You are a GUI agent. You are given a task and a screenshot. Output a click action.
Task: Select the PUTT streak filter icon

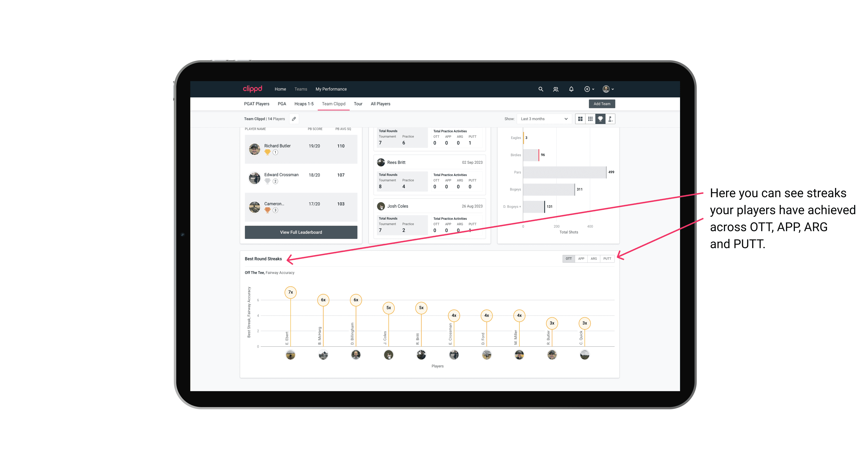608,259
